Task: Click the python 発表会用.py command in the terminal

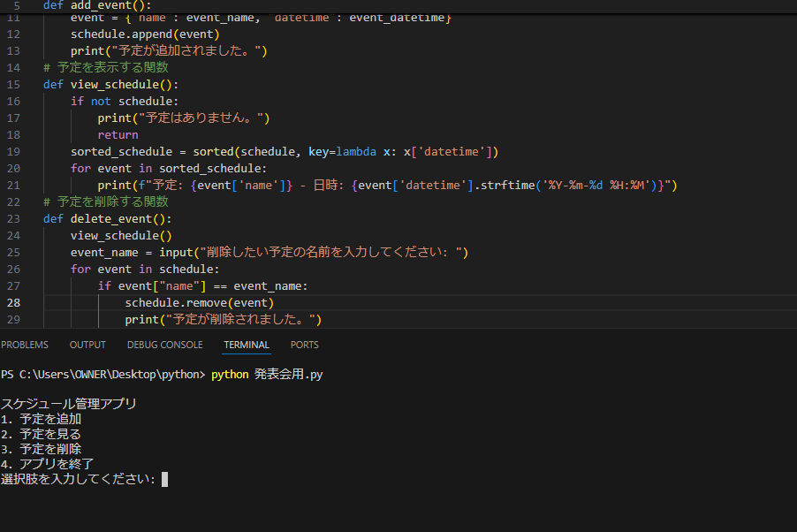Action: (x=267, y=375)
